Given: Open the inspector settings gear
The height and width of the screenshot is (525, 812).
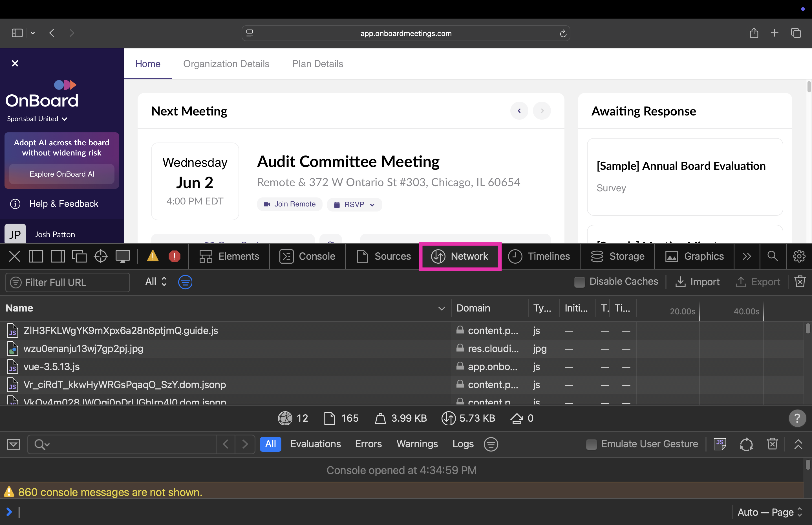Looking at the screenshot, I should (x=799, y=256).
